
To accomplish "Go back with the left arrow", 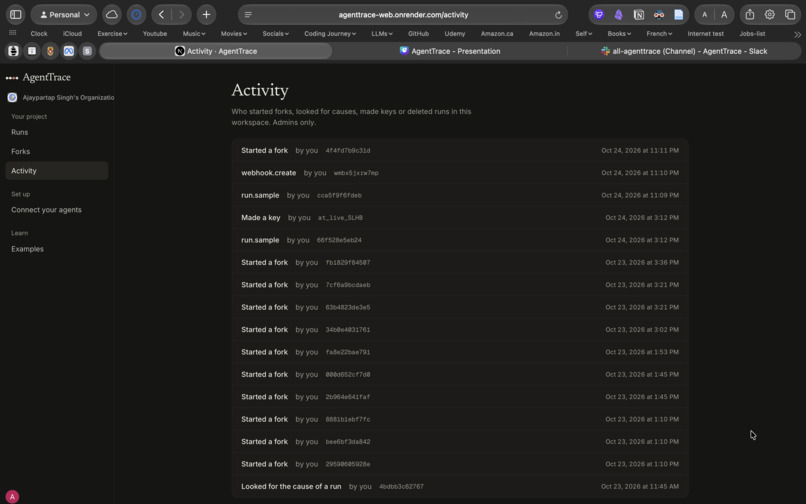I will (x=161, y=14).
